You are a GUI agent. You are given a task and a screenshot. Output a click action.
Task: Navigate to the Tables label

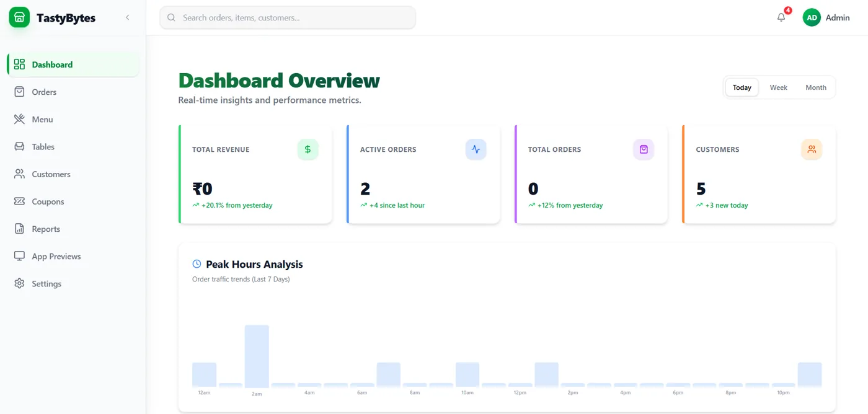coord(43,147)
